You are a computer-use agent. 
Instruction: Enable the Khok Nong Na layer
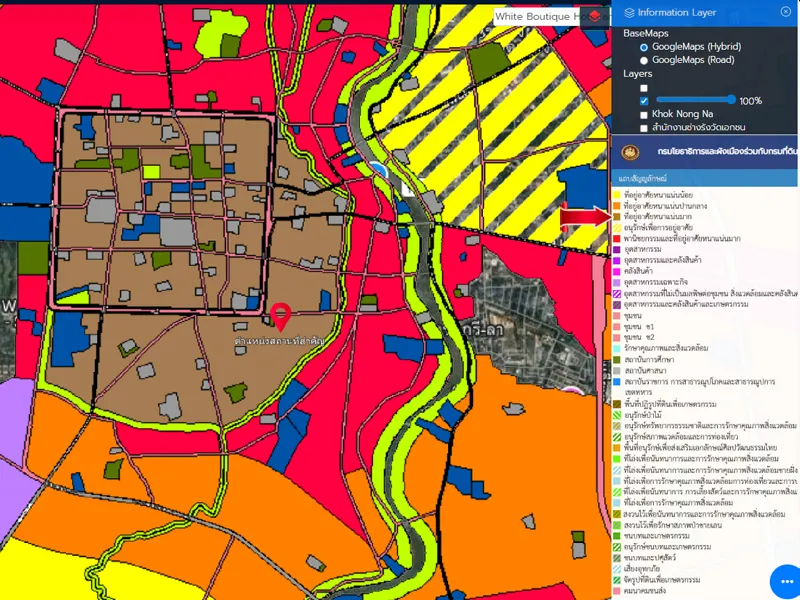click(x=644, y=115)
